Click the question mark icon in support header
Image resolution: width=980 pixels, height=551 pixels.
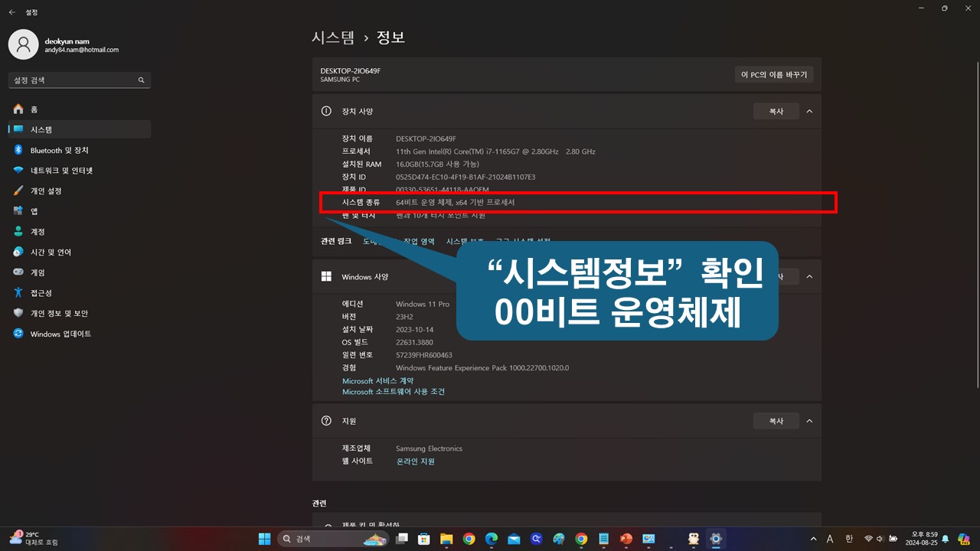(326, 421)
